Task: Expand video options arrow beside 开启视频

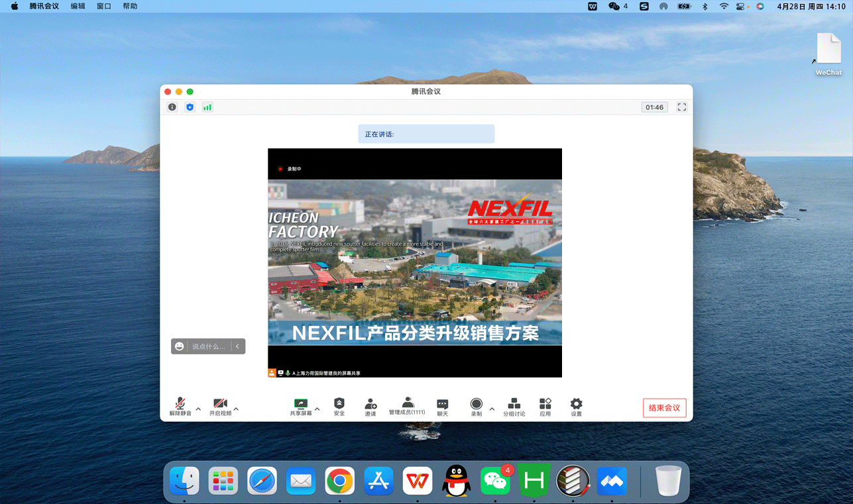Action: [x=236, y=409]
